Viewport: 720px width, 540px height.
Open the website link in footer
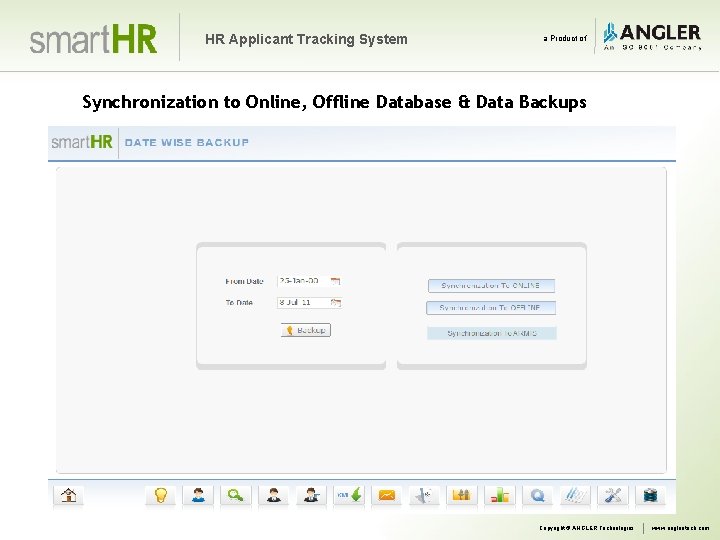pyautogui.click(x=681, y=528)
